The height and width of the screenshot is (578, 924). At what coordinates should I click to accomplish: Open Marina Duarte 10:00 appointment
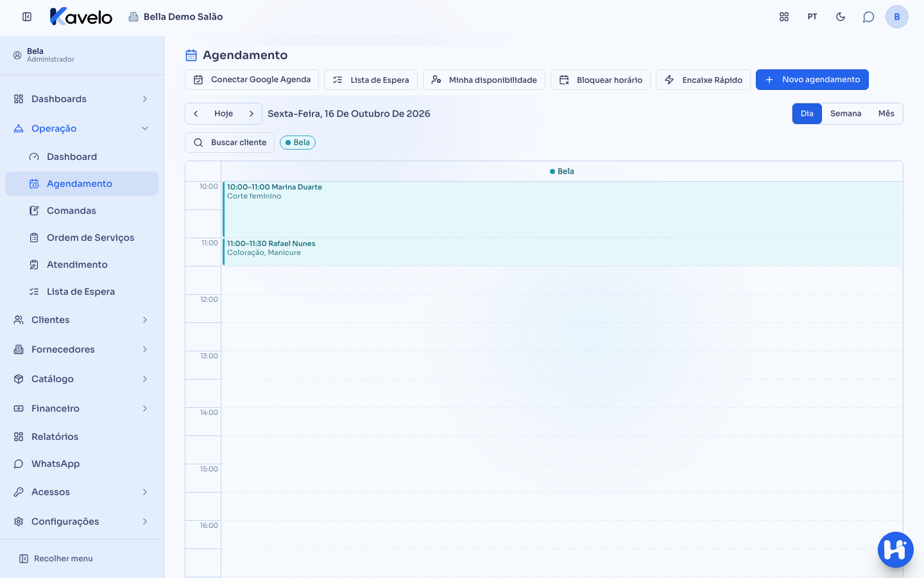coord(562,209)
